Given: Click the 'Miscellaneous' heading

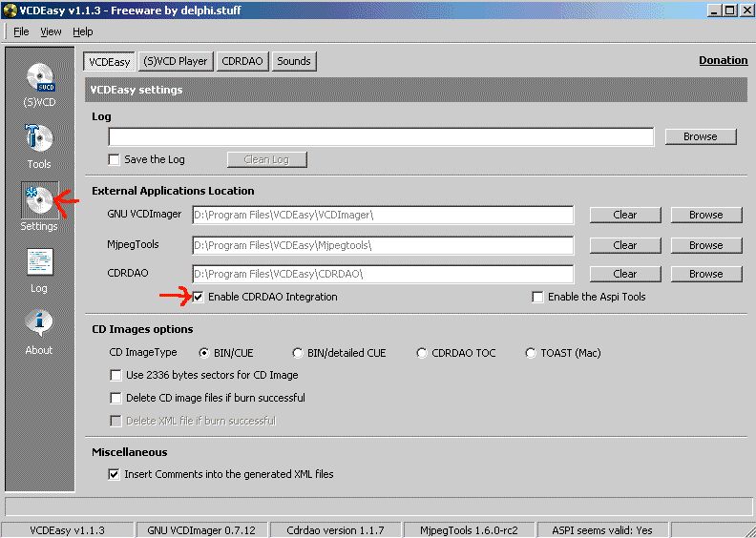Looking at the screenshot, I should tap(130, 452).
